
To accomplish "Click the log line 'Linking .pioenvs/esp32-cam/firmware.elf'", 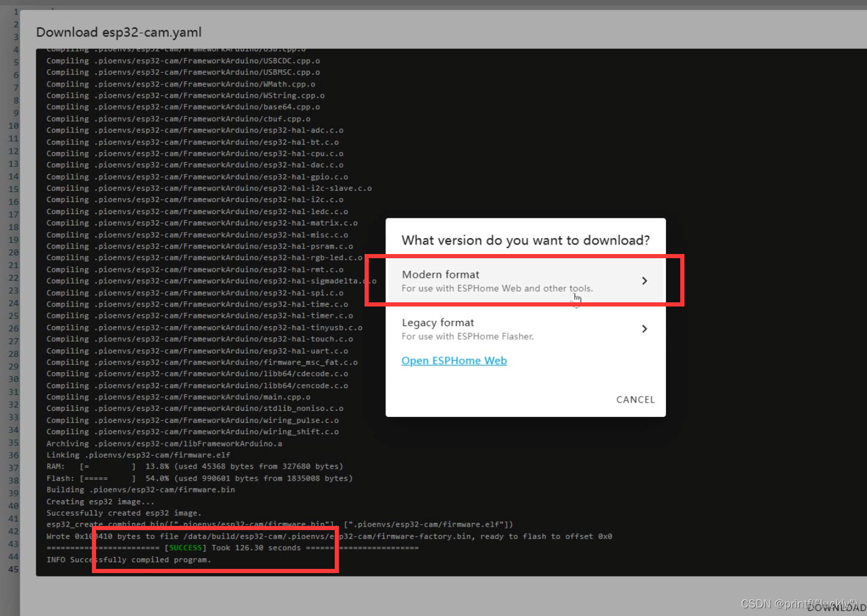I will point(138,455).
